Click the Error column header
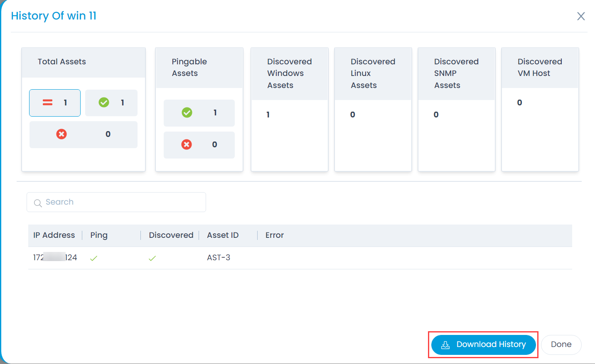The image size is (595, 364). point(275,235)
